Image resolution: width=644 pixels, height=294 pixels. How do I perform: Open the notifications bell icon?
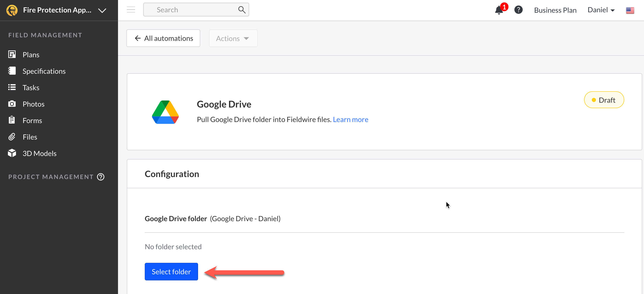pyautogui.click(x=499, y=10)
